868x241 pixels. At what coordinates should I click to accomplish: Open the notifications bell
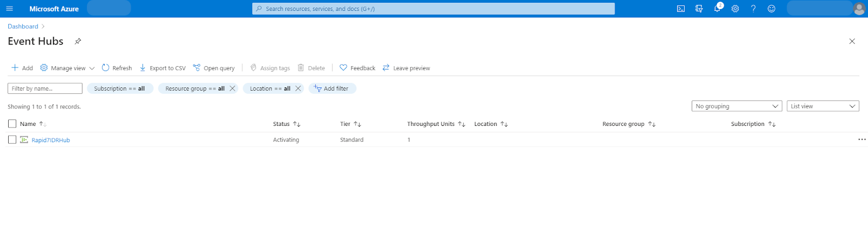tap(718, 8)
